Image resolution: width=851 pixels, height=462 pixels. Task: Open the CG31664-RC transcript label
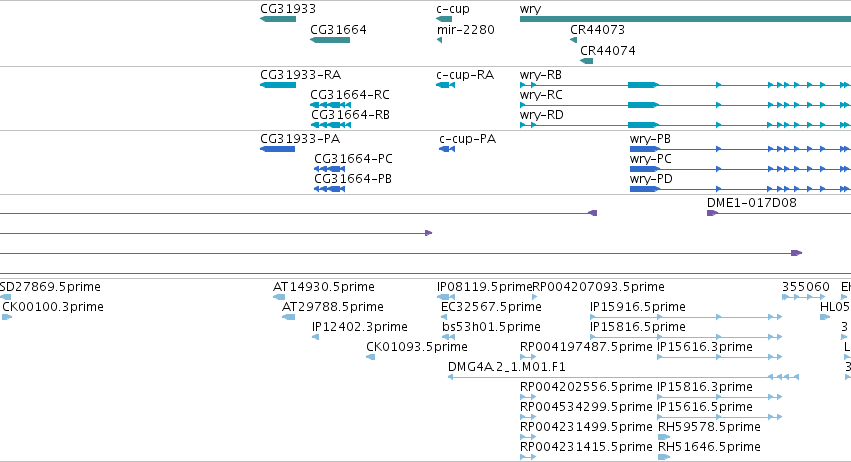pyautogui.click(x=350, y=95)
